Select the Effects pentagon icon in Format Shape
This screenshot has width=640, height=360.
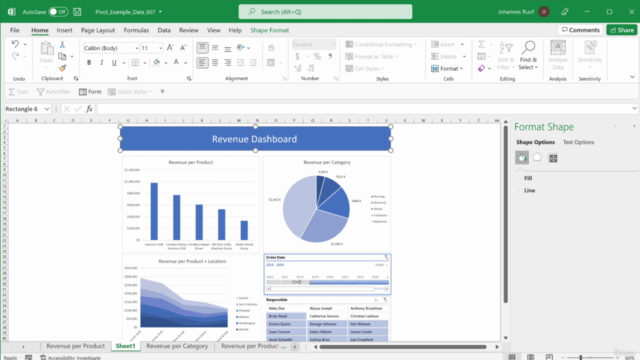click(x=537, y=158)
